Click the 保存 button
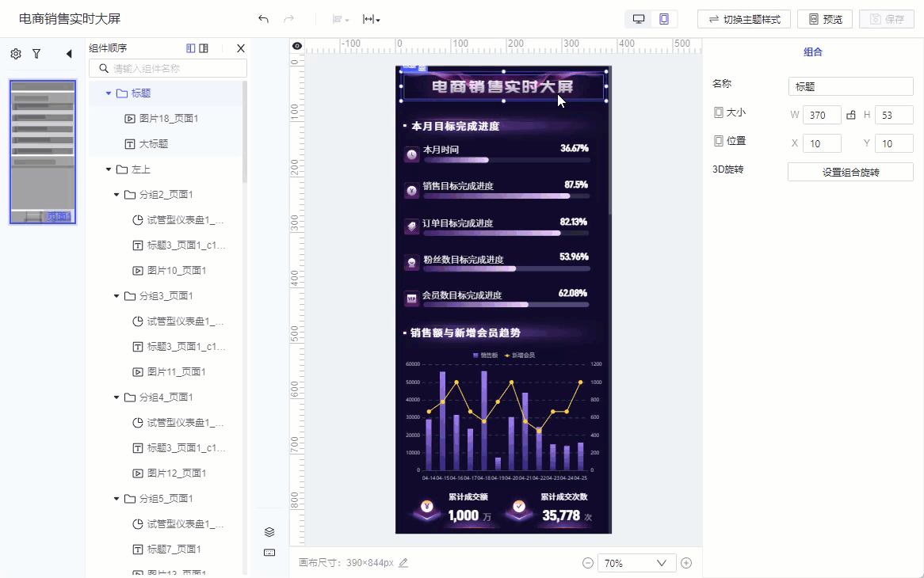Screen dimensions: 924x578 (886, 20)
